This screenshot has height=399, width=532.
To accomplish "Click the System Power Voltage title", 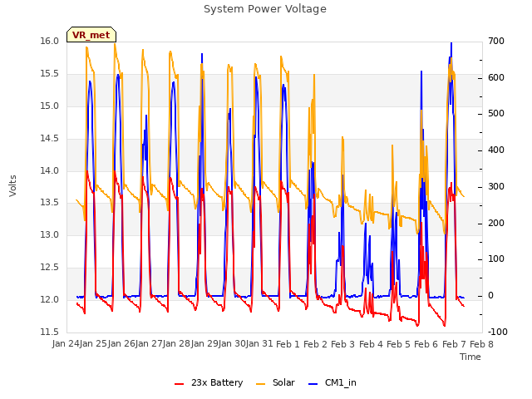I will 265,9.
